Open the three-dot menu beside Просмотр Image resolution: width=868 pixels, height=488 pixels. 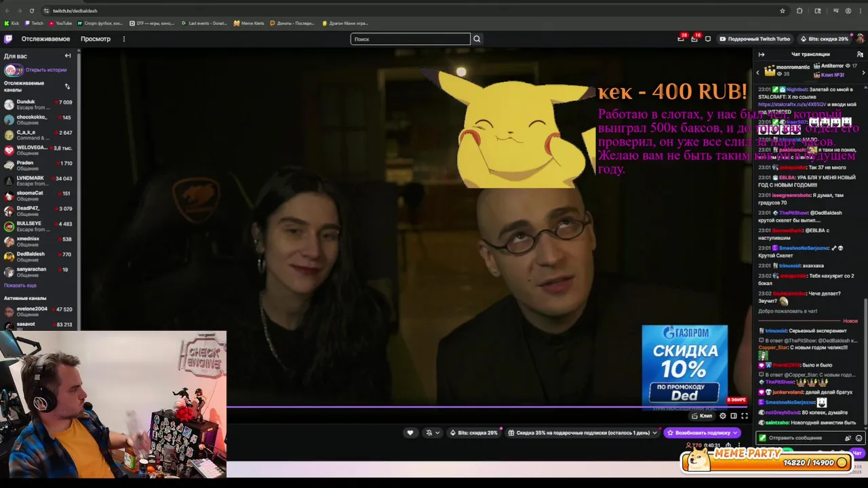(x=123, y=39)
